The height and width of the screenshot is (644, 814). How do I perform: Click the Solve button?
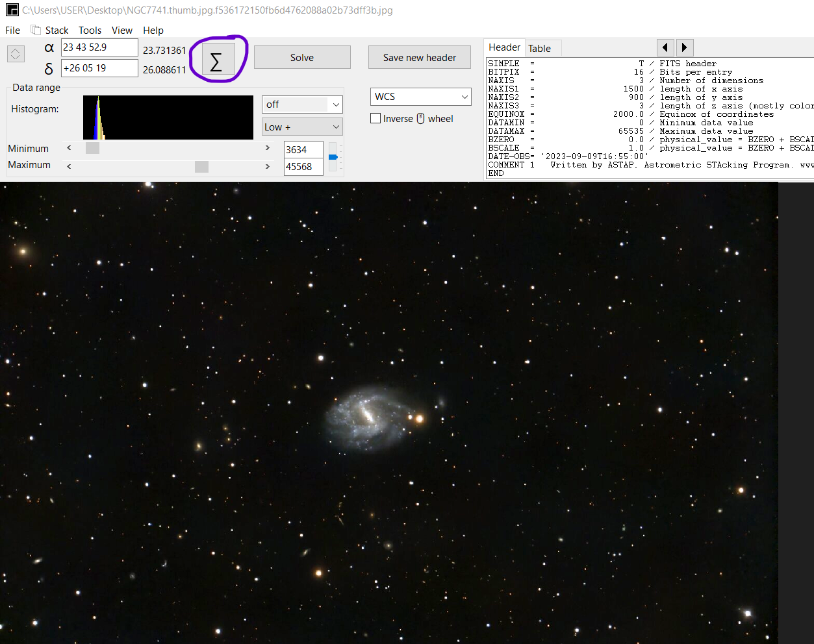click(302, 57)
